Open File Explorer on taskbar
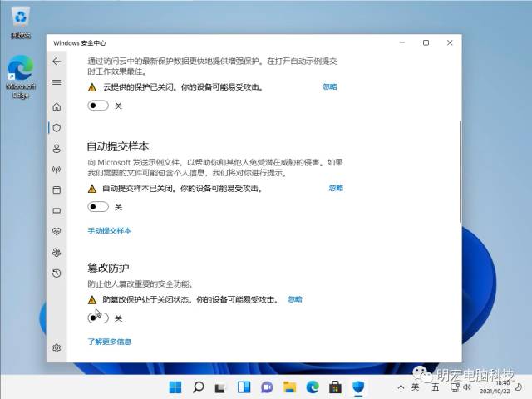This screenshot has width=532, height=399. coord(290,387)
